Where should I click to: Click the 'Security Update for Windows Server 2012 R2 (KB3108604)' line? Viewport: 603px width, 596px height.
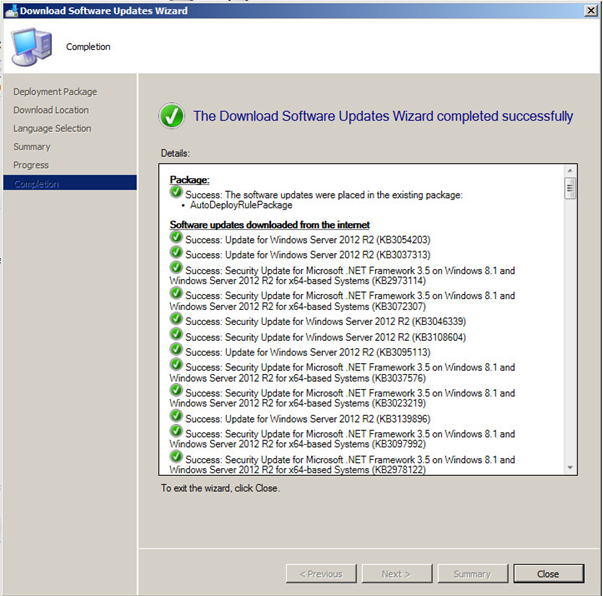coord(326,337)
